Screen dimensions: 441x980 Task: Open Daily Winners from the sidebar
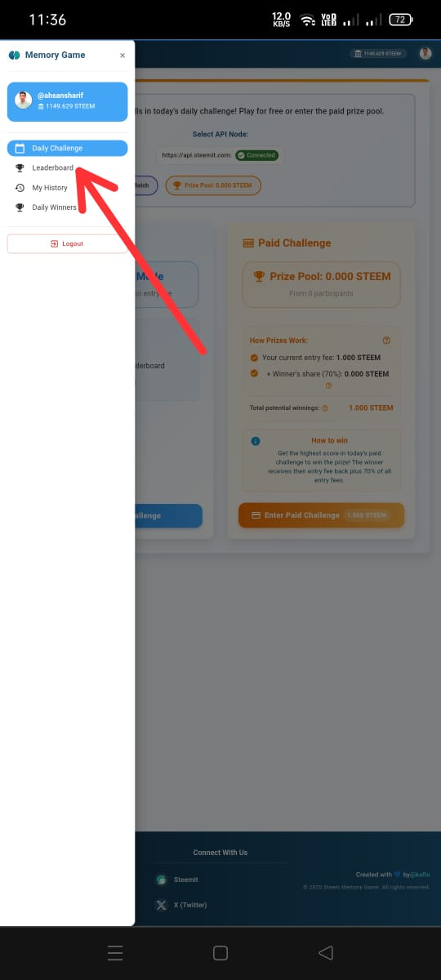[x=68, y=207]
